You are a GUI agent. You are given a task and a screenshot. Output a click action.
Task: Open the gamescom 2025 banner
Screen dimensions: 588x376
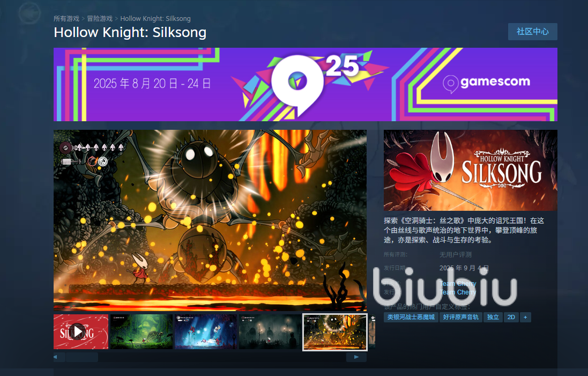305,84
